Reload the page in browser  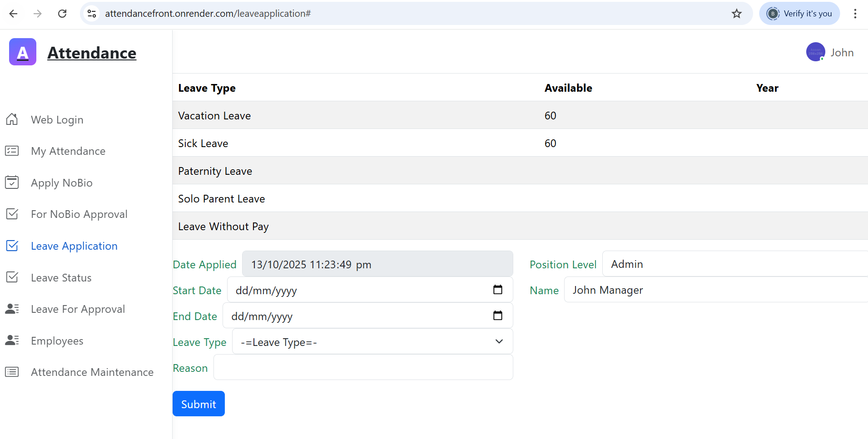pyautogui.click(x=62, y=14)
